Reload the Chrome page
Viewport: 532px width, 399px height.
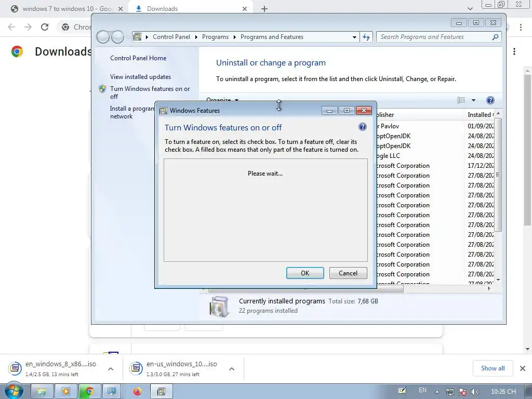[45, 27]
